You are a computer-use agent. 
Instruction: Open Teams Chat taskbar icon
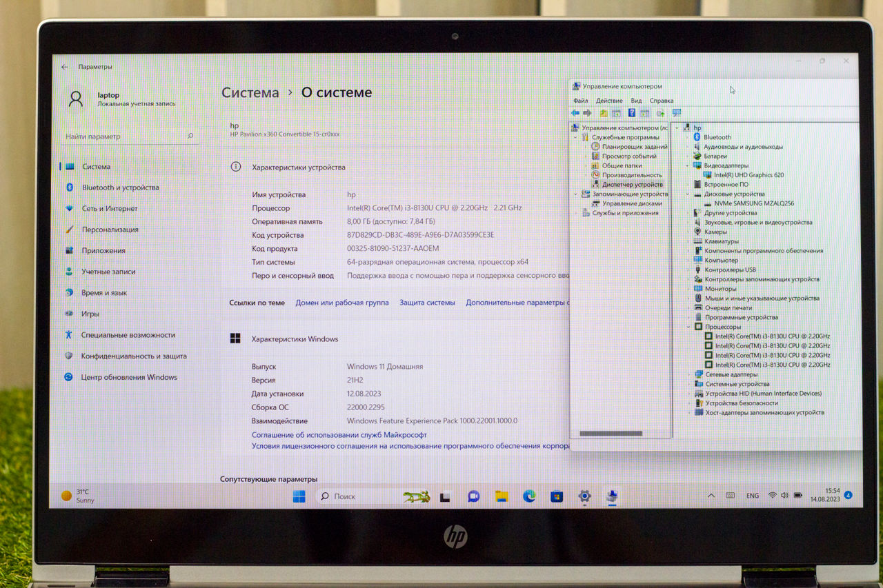tap(474, 496)
